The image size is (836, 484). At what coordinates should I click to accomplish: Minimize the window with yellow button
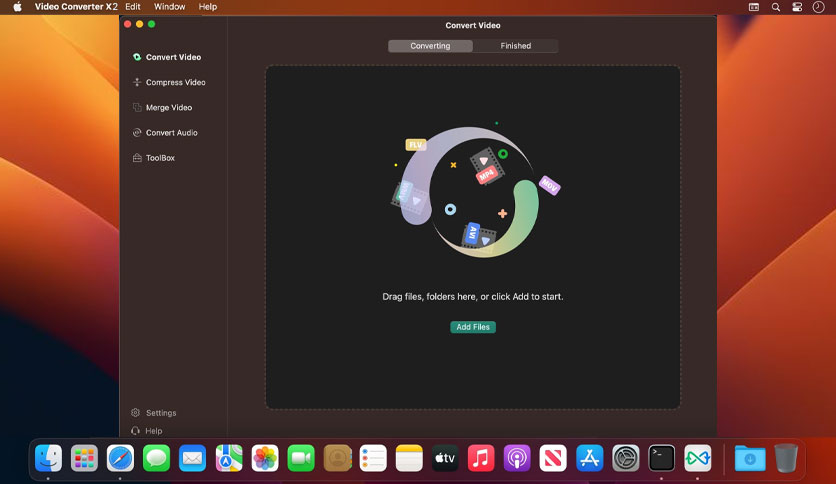[x=140, y=24]
